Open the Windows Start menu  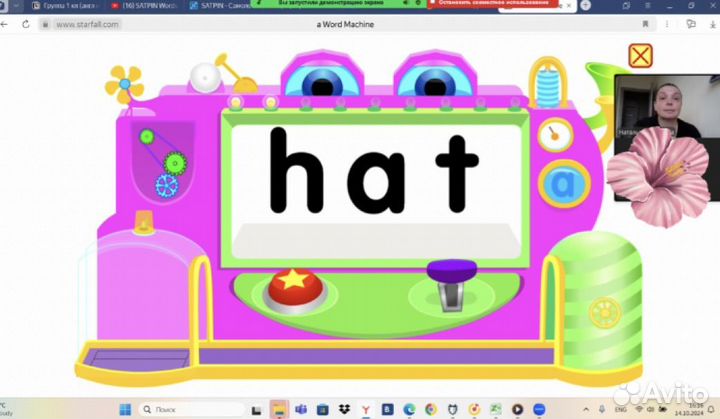(126, 409)
